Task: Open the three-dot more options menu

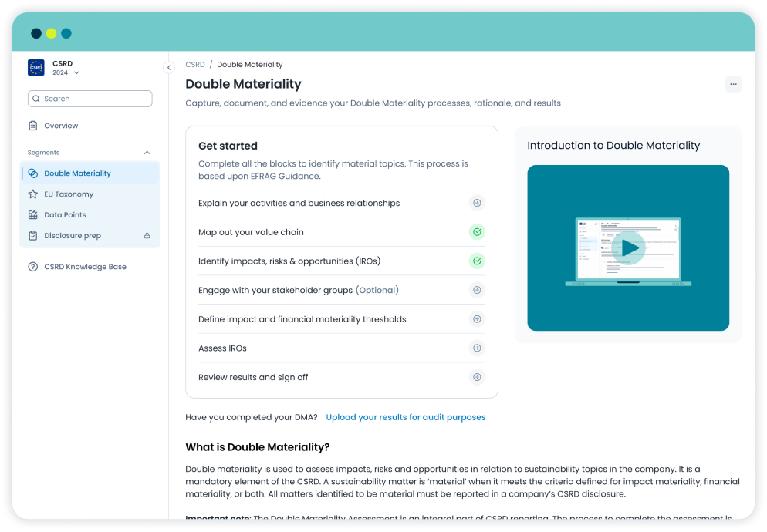Action: [733, 84]
